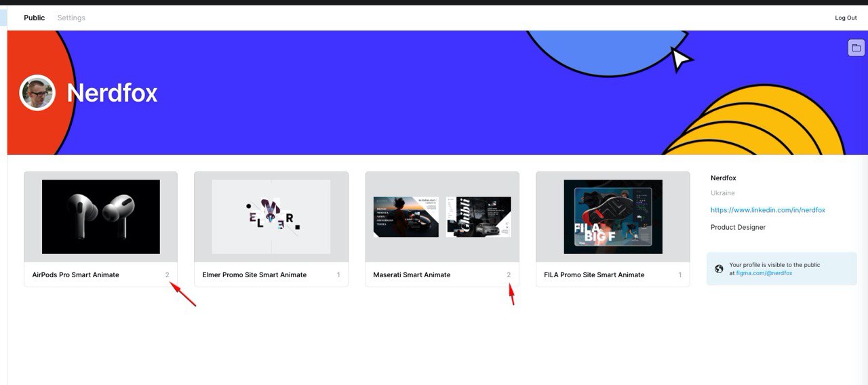The height and width of the screenshot is (385, 868).
Task: Click the Maserati Smart Animate title
Action: [x=412, y=275]
